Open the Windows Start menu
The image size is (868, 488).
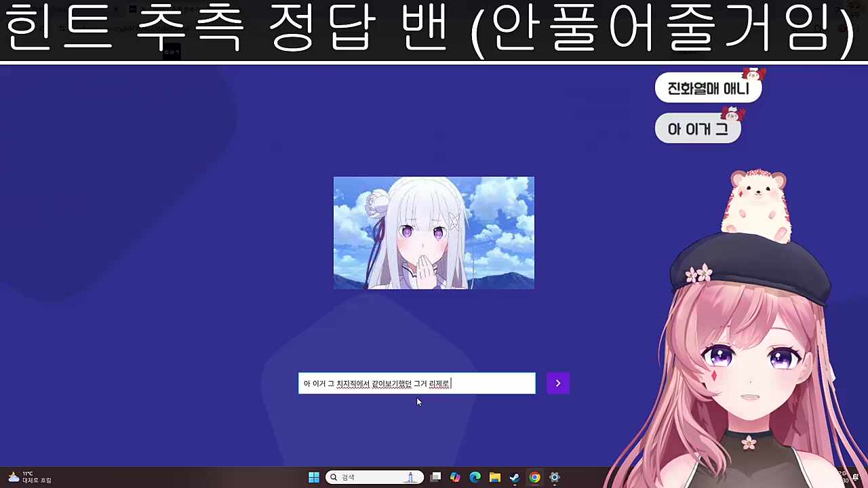(314, 477)
